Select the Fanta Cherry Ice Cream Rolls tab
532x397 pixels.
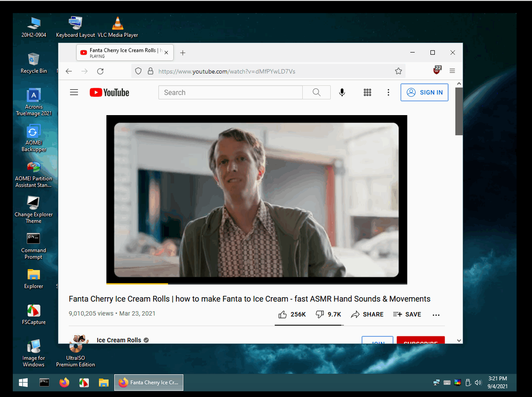pos(125,53)
